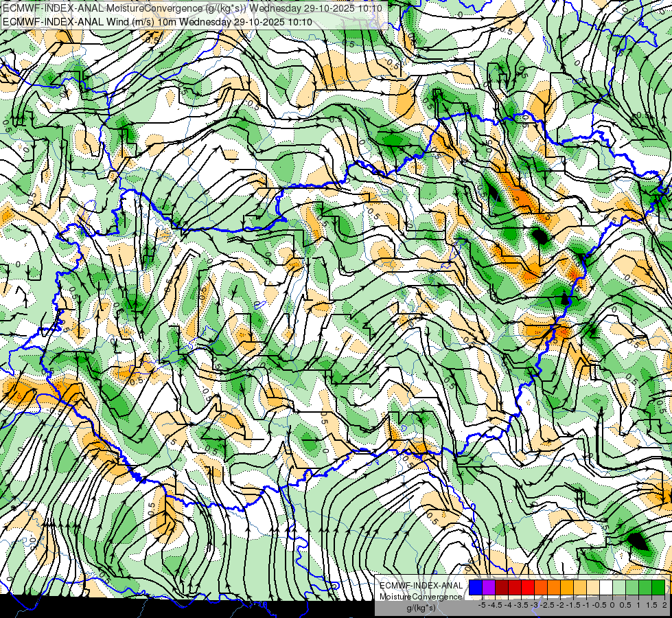Click the legend label ECMWF-INDEX-ANAL
This screenshot has width=672, height=618.
pos(421,586)
